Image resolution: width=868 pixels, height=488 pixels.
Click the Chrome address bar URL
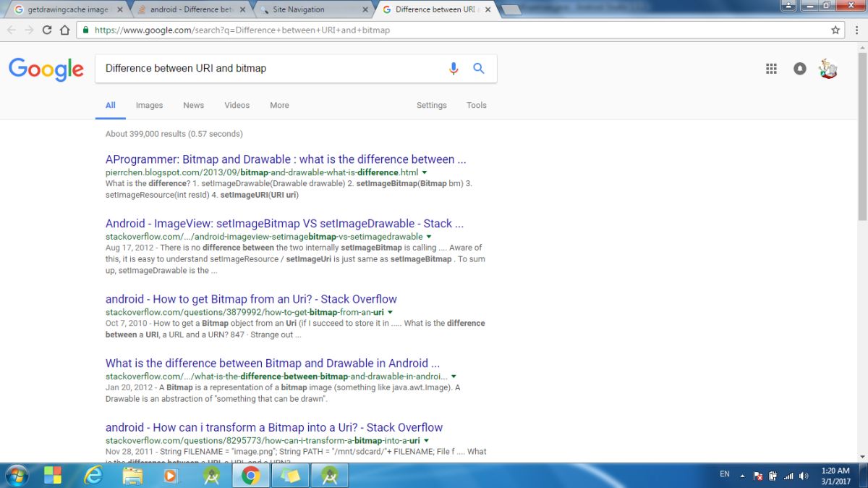pos(242,30)
